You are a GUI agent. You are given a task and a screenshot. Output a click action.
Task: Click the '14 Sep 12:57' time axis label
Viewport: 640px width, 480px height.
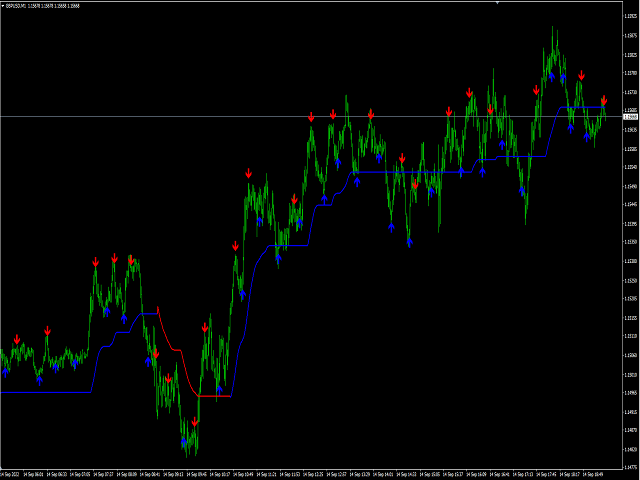pyautogui.click(x=336, y=475)
